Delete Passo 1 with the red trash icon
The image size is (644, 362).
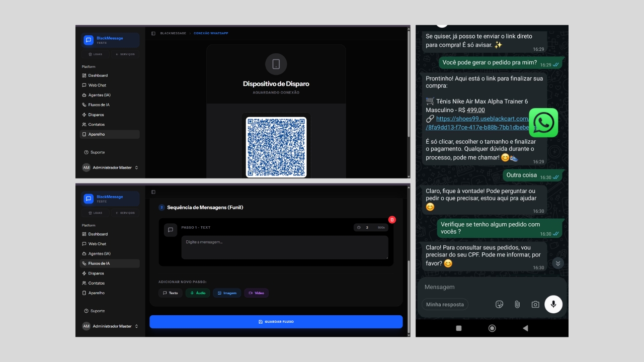pyautogui.click(x=392, y=220)
